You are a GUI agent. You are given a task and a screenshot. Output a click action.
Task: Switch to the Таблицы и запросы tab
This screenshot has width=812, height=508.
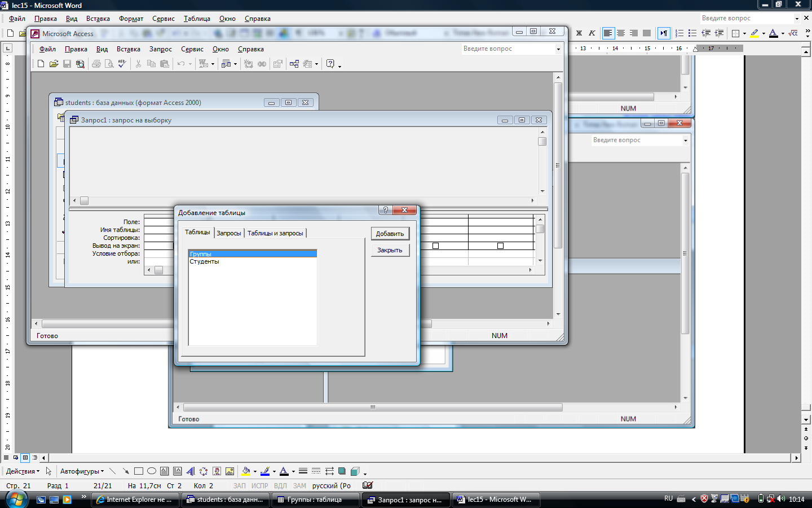click(275, 233)
